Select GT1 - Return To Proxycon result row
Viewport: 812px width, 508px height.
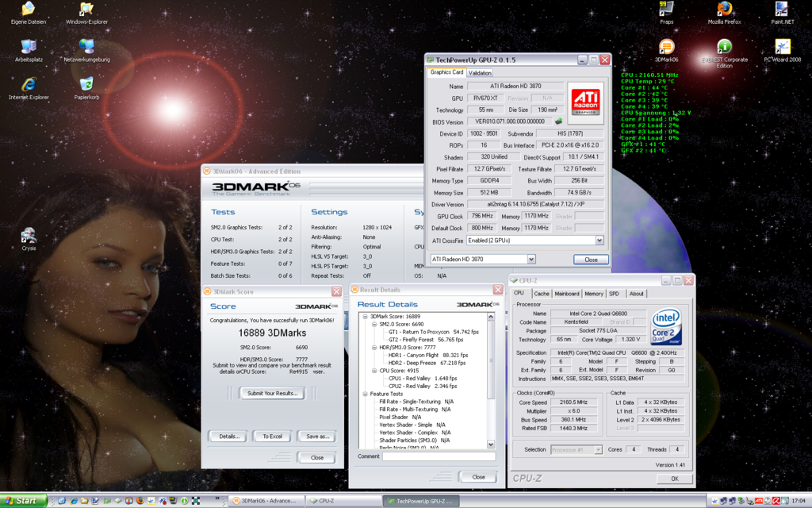point(434,332)
